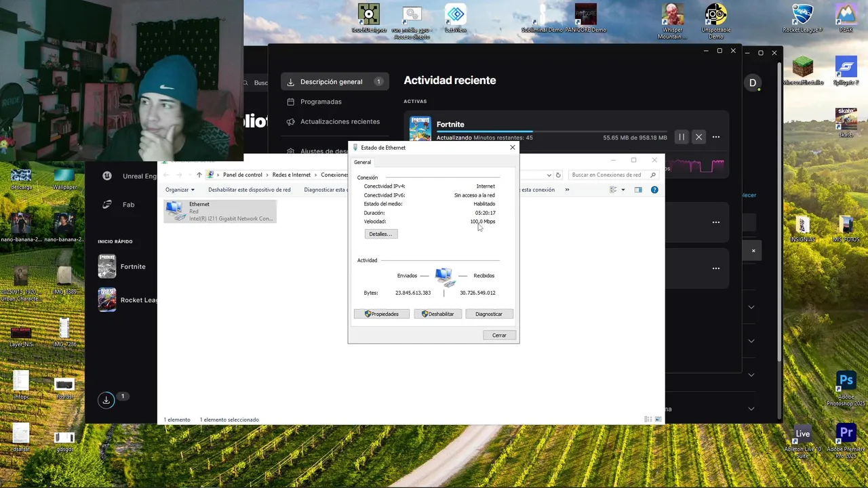The width and height of the screenshot is (868, 488).
Task: Open the run nvidia gpu shortcut
Action: 412,22
